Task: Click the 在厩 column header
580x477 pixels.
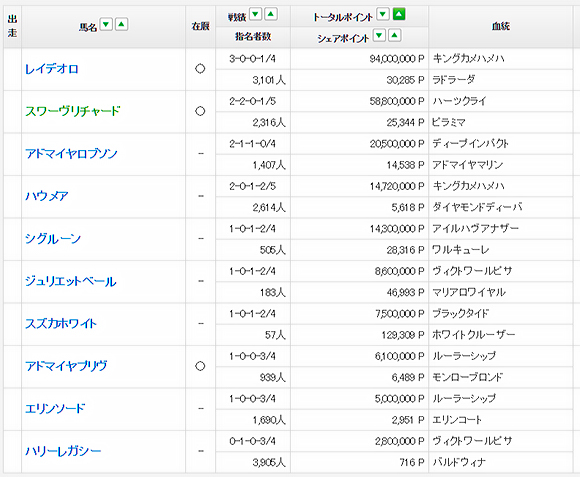Action: (200, 26)
